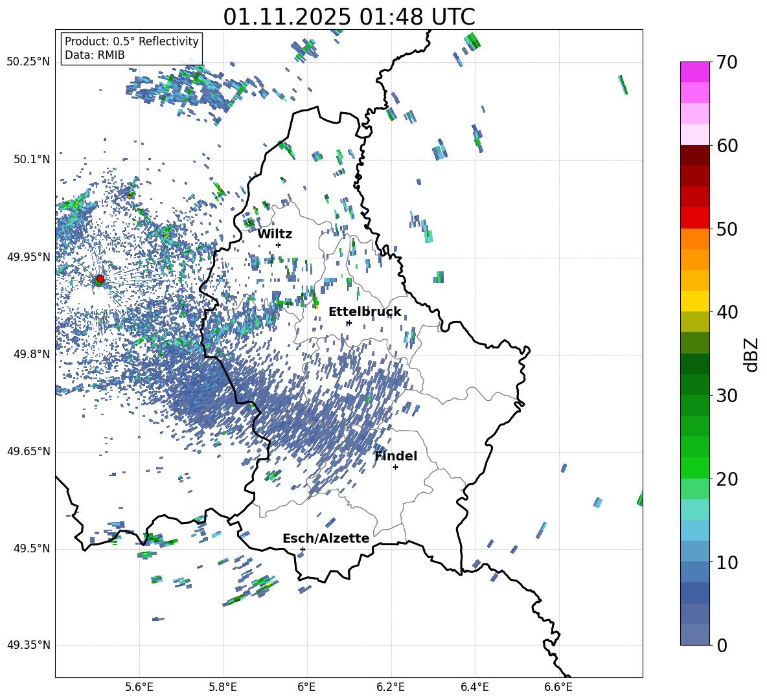The width and height of the screenshot is (767, 700).
Task: Click the olive colorbar segment below 40
Action: coord(694,322)
